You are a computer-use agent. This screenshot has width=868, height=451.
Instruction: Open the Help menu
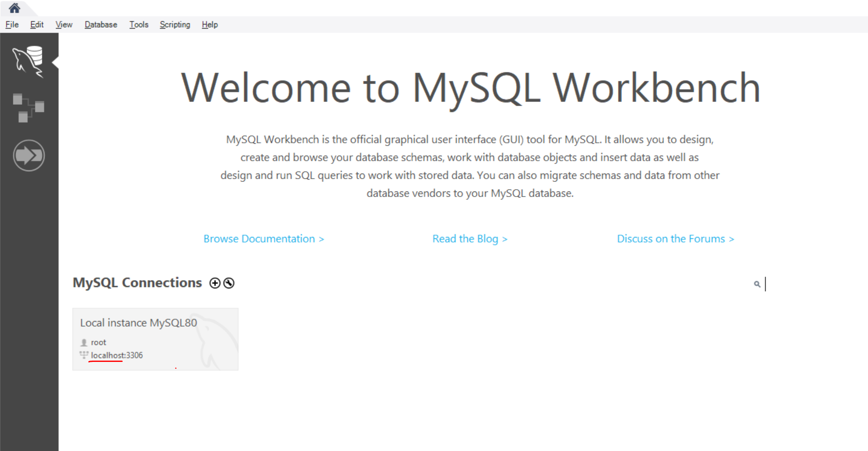[210, 25]
